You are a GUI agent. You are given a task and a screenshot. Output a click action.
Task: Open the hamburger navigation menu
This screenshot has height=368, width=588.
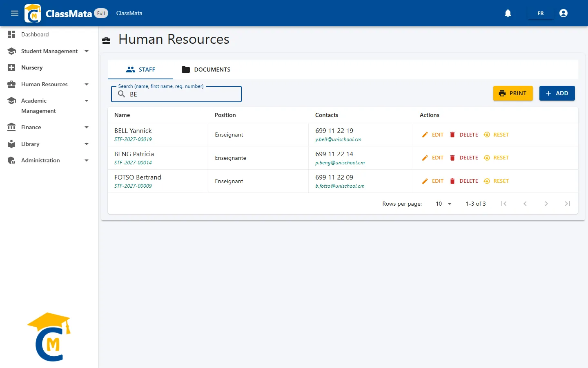(15, 13)
